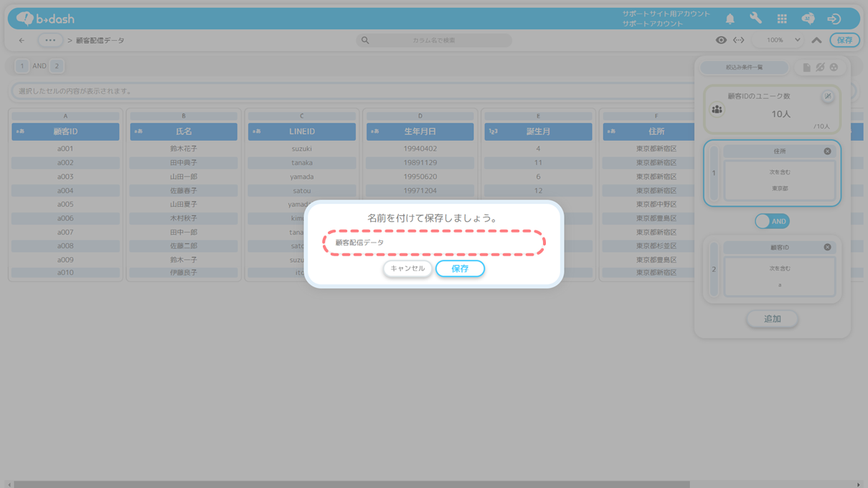Click the 顧客ID column header
Screen dimensions: 868x488
click(x=65, y=132)
